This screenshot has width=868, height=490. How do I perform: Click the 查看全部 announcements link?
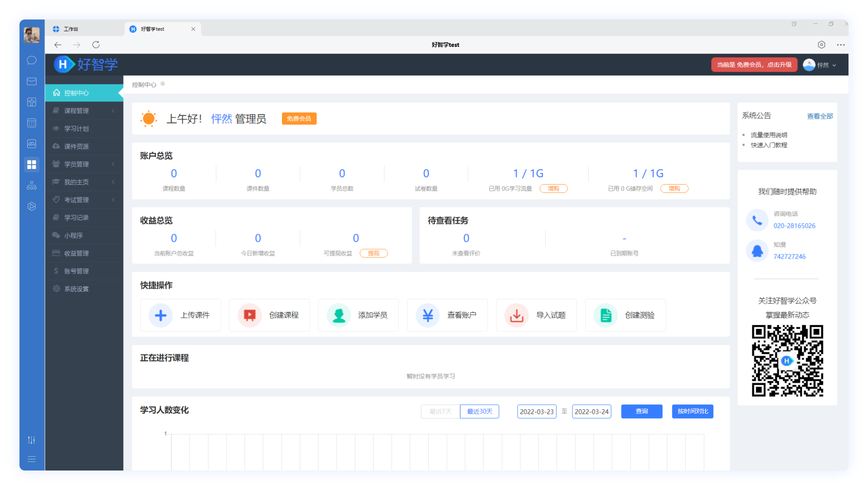819,116
